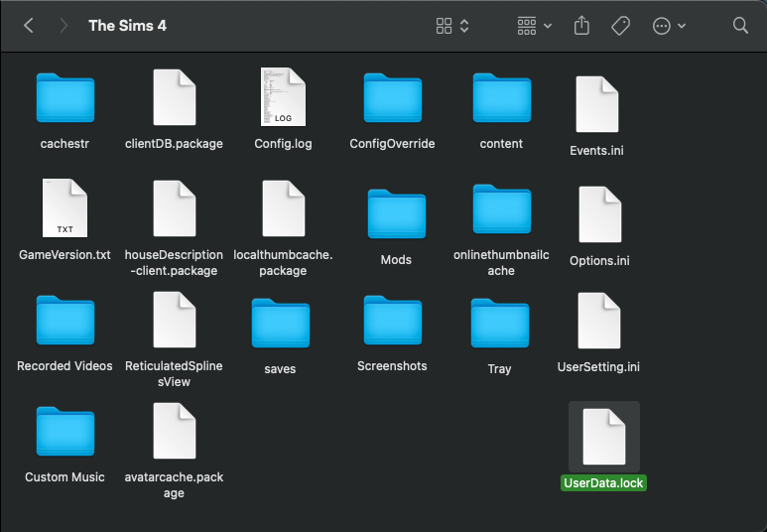Click the 'Events.ini' name label
The width and height of the screenshot is (767, 532).
596,150
